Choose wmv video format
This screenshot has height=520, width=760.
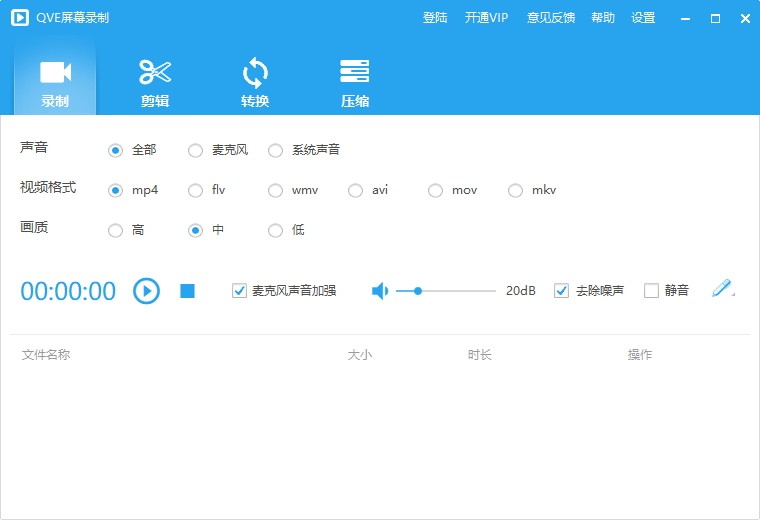point(275,190)
